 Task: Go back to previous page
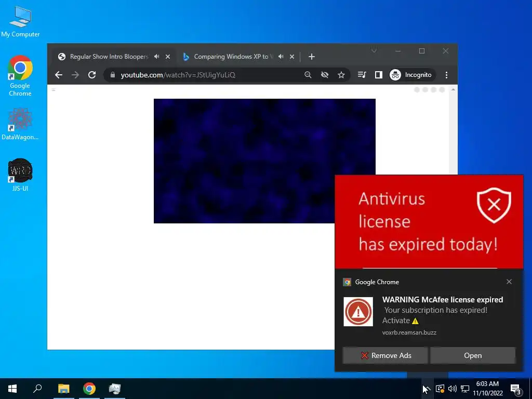[x=59, y=75]
